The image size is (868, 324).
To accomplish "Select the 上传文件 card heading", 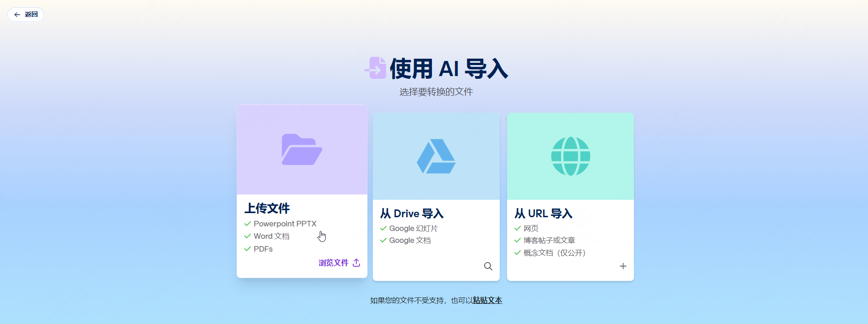I will click(267, 209).
